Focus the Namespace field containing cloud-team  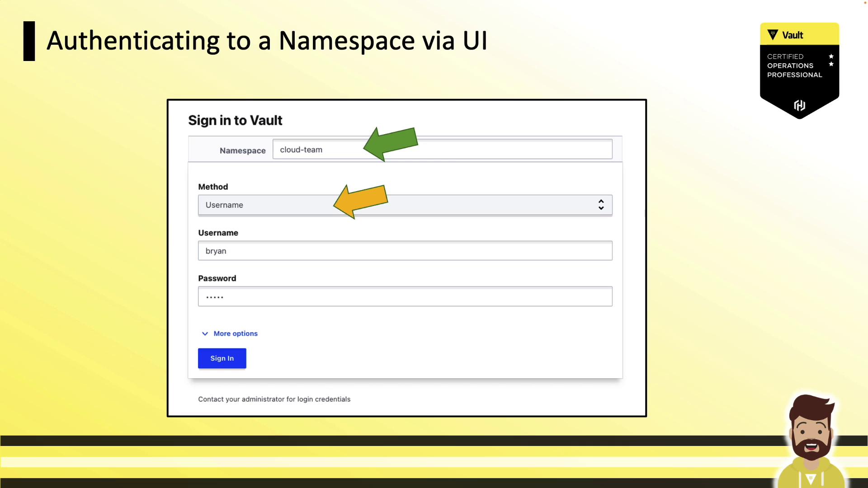tap(497, 150)
